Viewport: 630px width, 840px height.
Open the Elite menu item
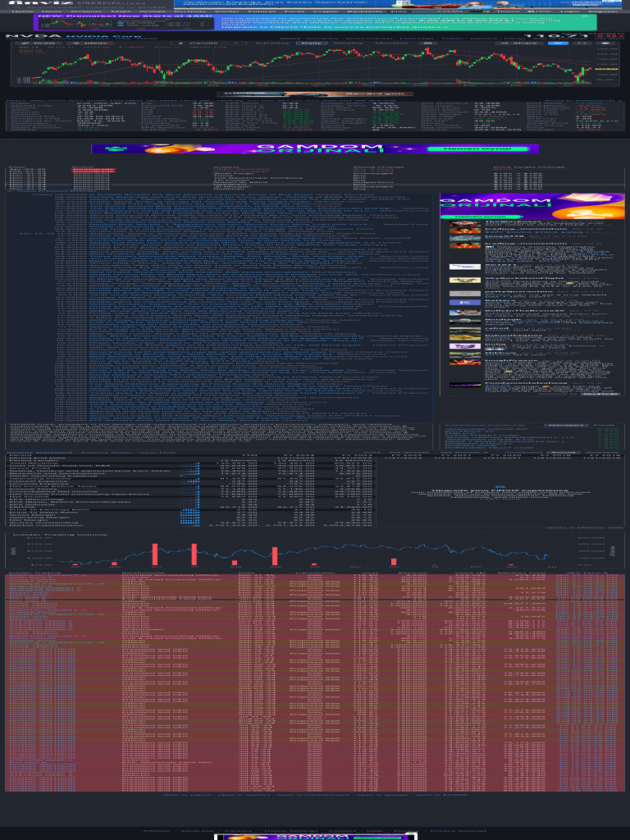399,11
